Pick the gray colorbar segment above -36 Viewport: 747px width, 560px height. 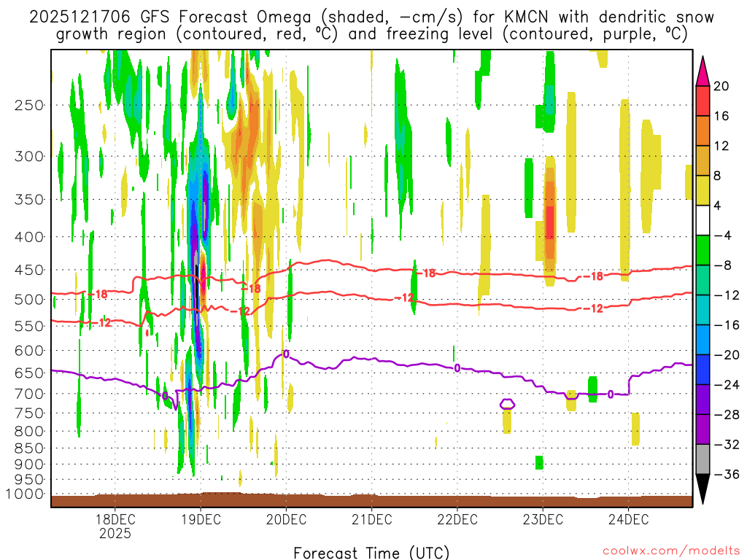(x=703, y=459)
